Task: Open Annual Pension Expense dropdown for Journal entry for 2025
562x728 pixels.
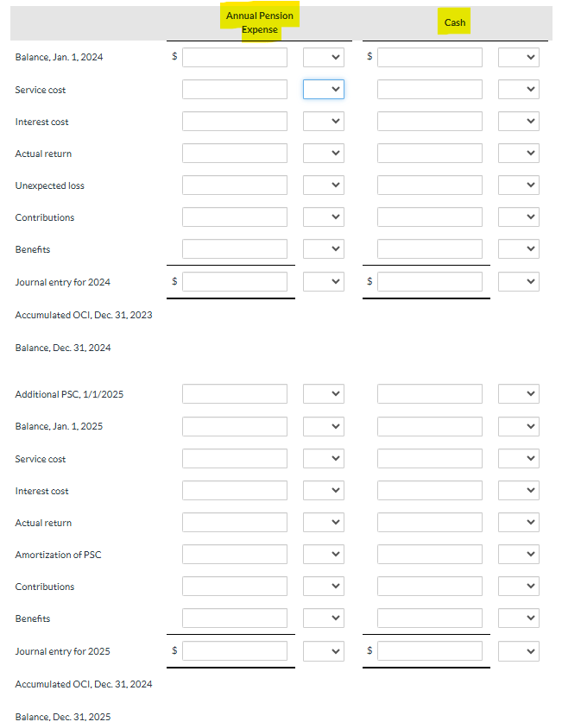Action: 324,651
